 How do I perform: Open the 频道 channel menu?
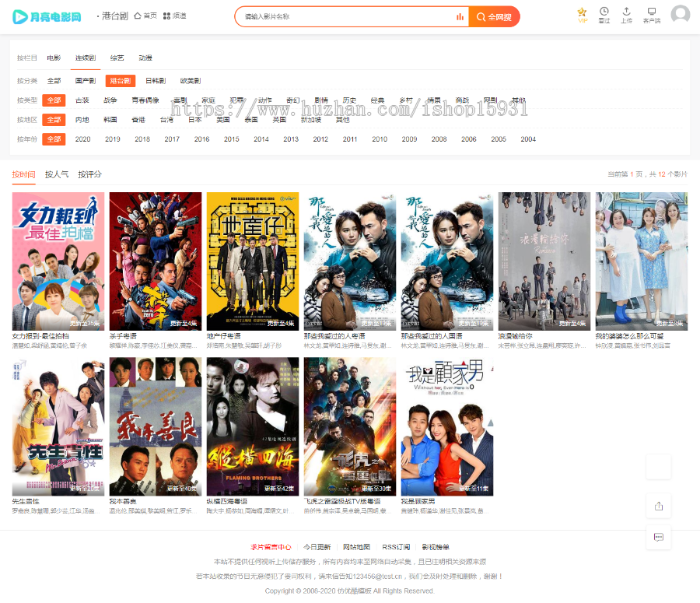174,16
